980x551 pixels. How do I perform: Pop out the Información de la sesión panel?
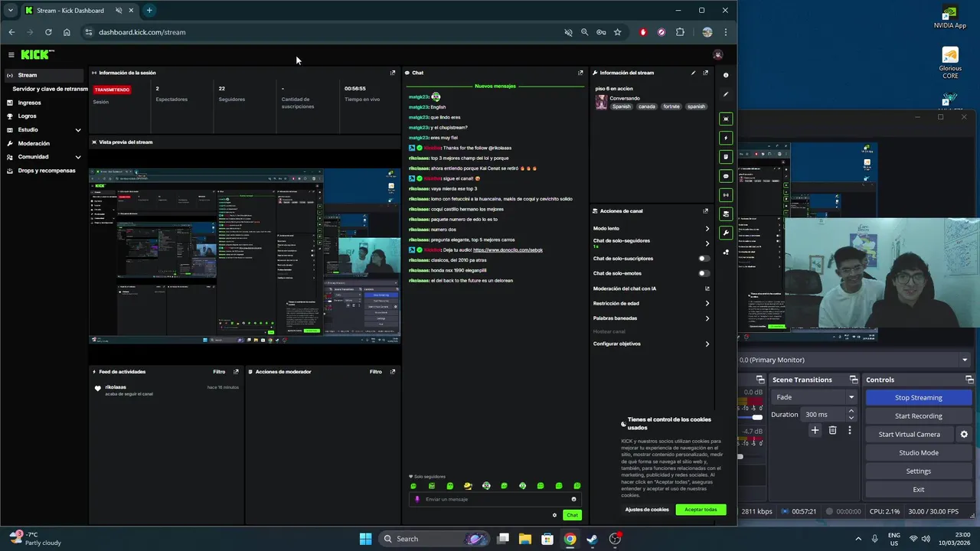click(x=393, y=73)
